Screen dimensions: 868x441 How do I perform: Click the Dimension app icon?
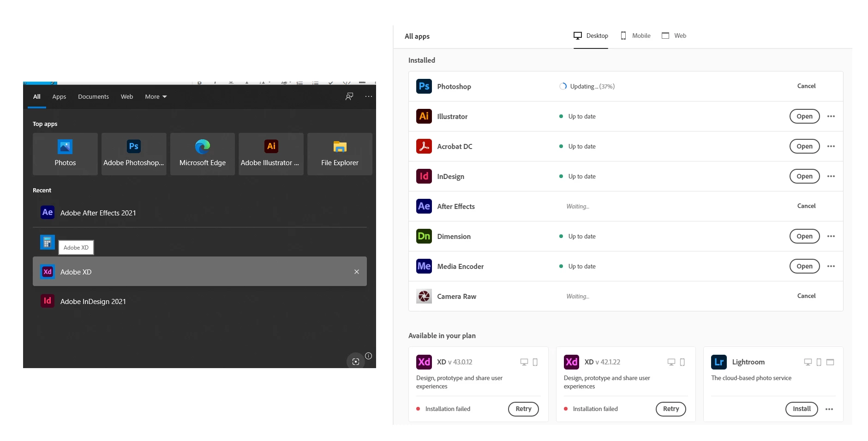tap(424, 236)
